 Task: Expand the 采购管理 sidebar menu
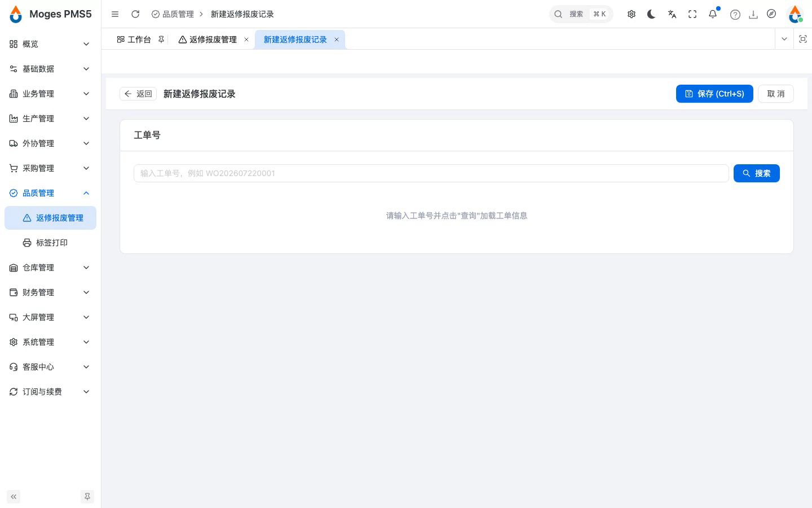(50, 168)
